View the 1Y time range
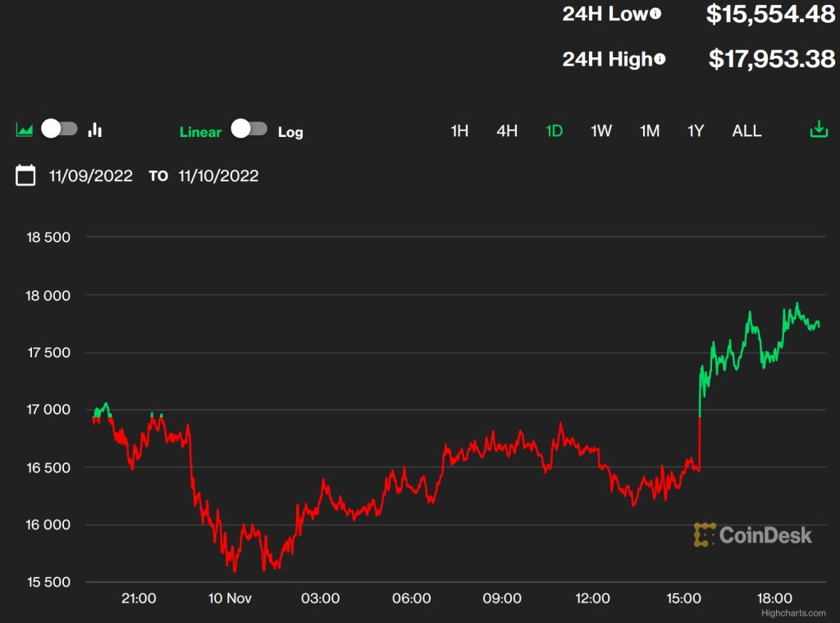This screenshot has height=623, width=840. [696, 131]
